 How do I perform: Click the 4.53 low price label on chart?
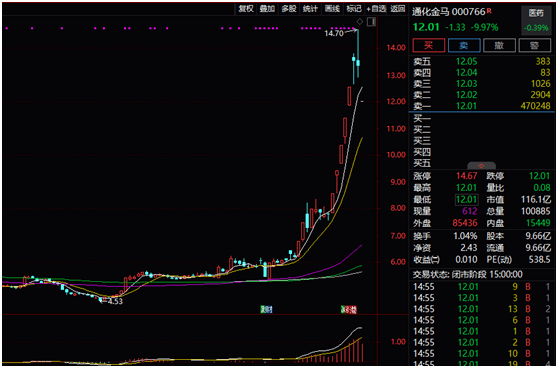115,301
